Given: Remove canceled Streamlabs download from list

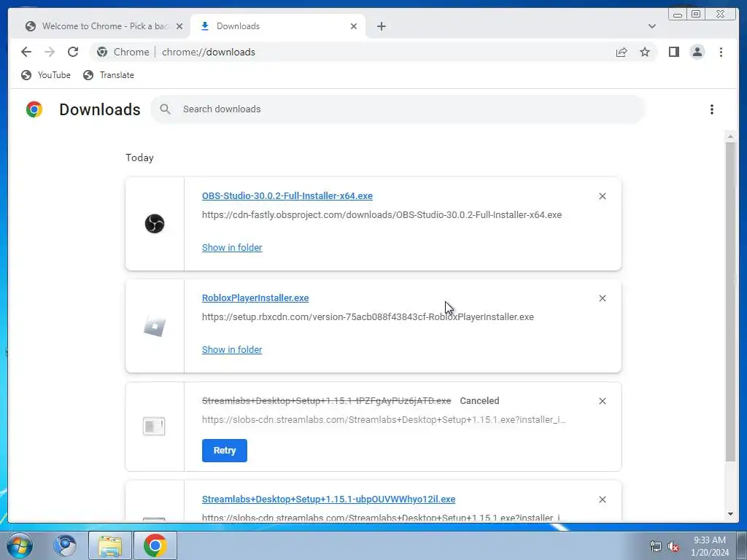Looking at the screenshot, I should (x=602, y=401).
